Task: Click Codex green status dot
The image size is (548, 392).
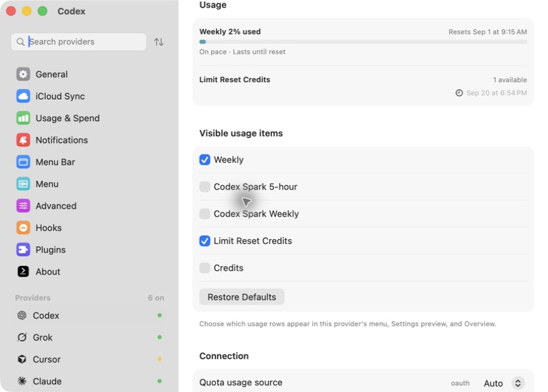Action: click(x=160, y=315)
